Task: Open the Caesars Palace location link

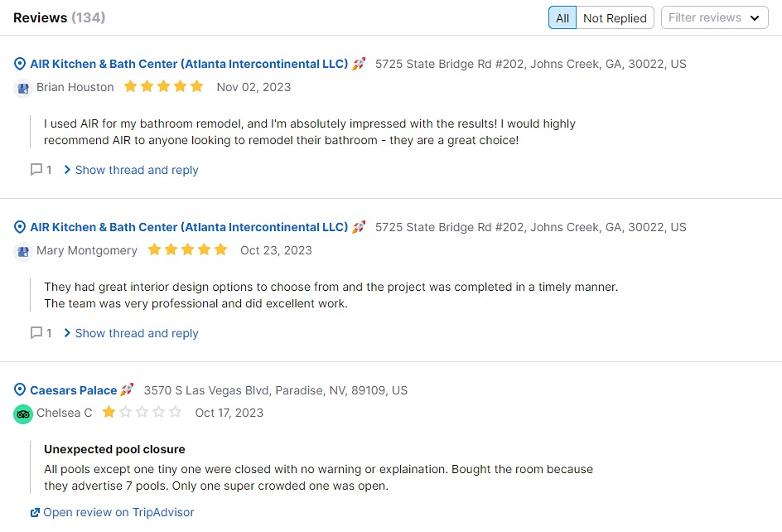Action: coord(74,389)
